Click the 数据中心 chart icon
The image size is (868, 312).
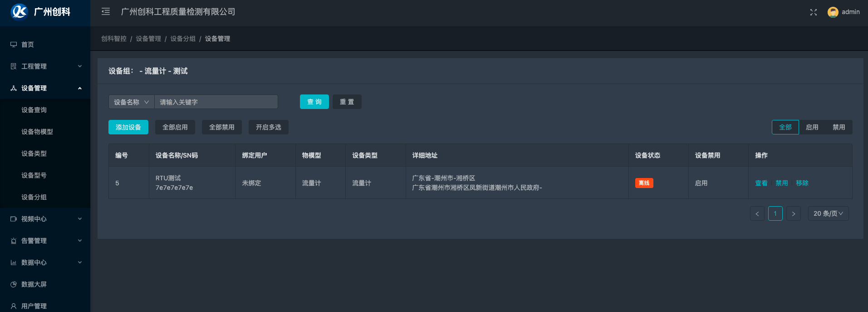[x=14, y=262]
